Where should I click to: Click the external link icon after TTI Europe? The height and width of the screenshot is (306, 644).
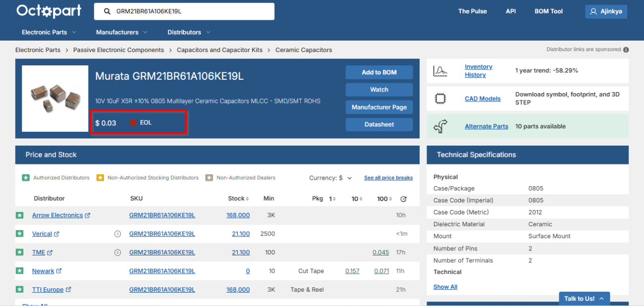tap(68, 290)
